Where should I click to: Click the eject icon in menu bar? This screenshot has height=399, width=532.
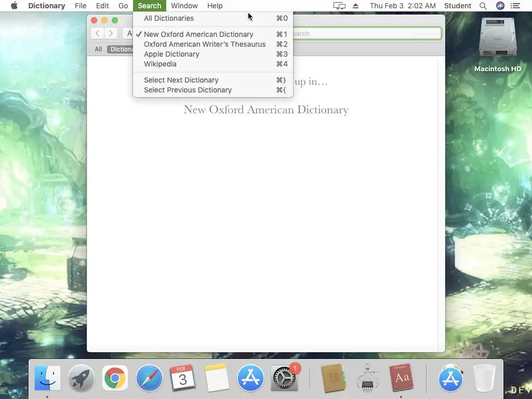pyautogui.click(x=355, y=6)
